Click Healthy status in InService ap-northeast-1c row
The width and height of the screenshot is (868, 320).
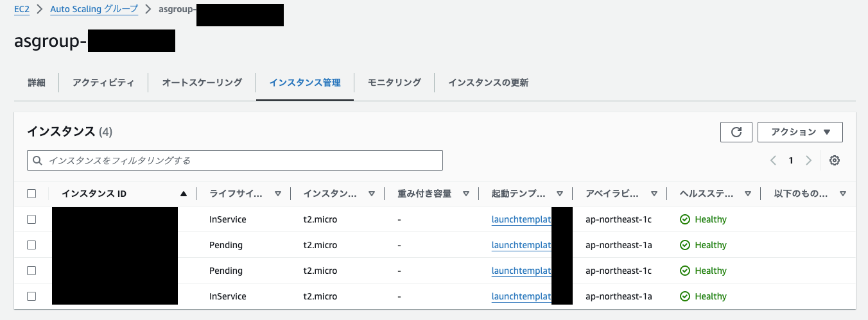(704, 219)
